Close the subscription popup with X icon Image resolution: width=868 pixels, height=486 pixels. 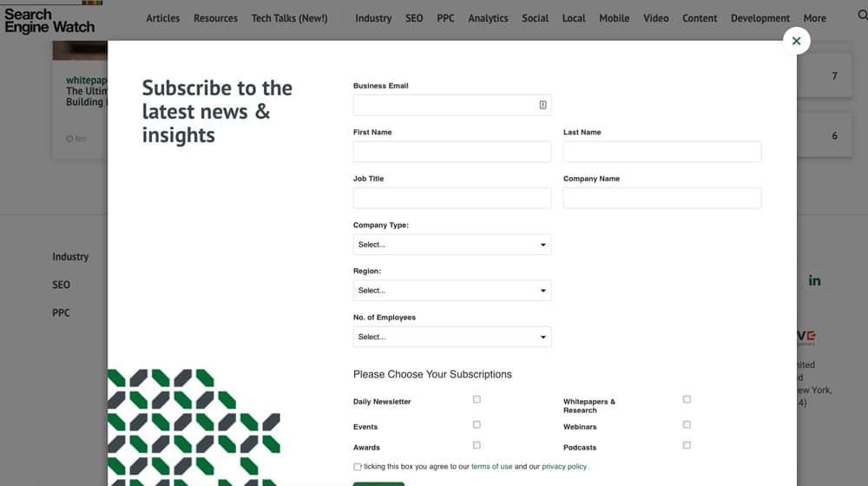point(796,41)
